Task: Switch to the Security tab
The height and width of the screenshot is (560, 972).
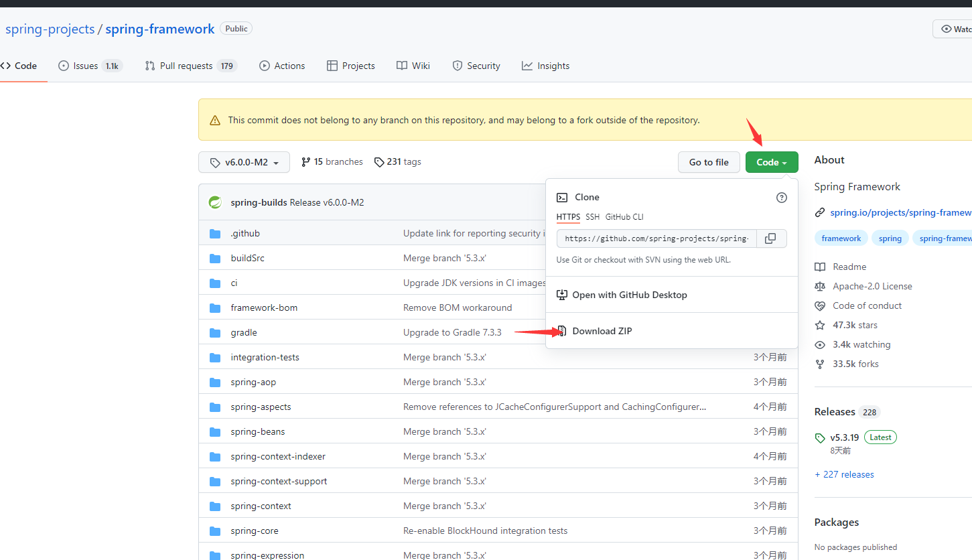Action: point(476,66)
